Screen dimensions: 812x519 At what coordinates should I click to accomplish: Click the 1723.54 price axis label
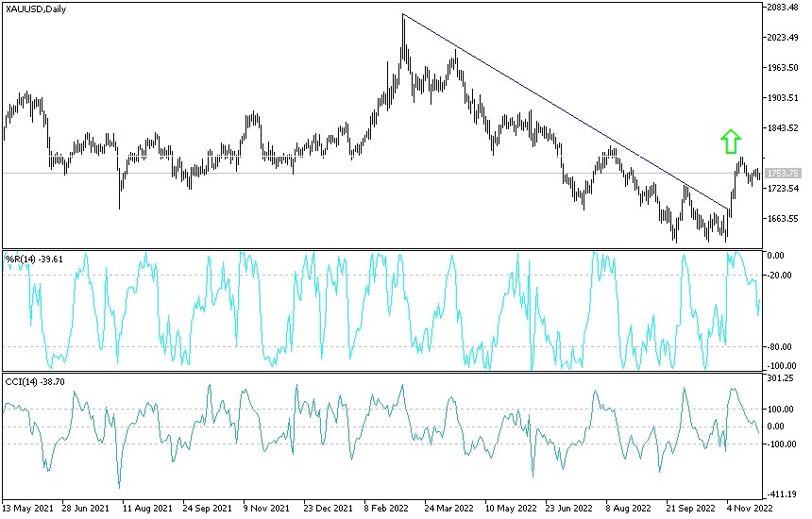coord(783,189)
